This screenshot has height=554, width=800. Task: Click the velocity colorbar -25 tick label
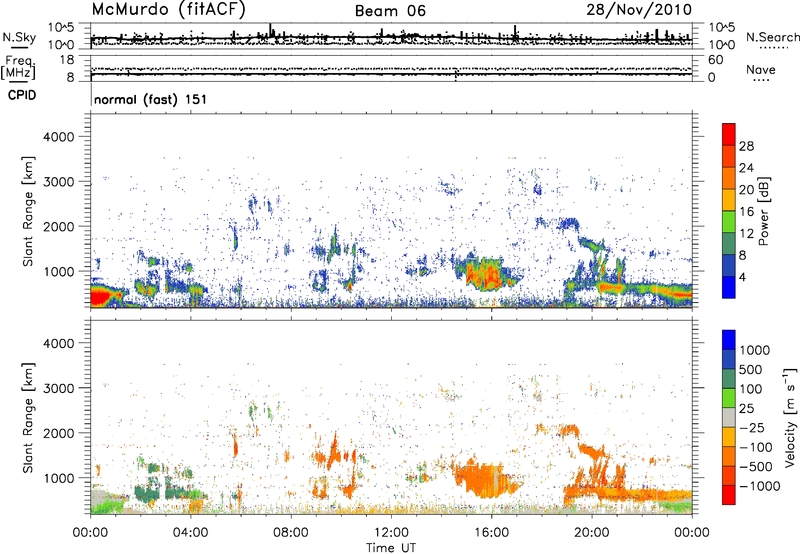[x=752, y=427]
